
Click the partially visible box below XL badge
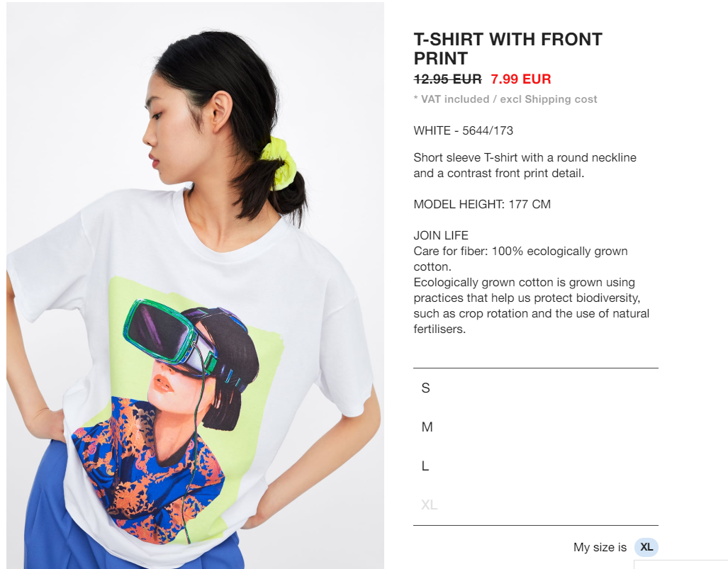coord(681,565)
